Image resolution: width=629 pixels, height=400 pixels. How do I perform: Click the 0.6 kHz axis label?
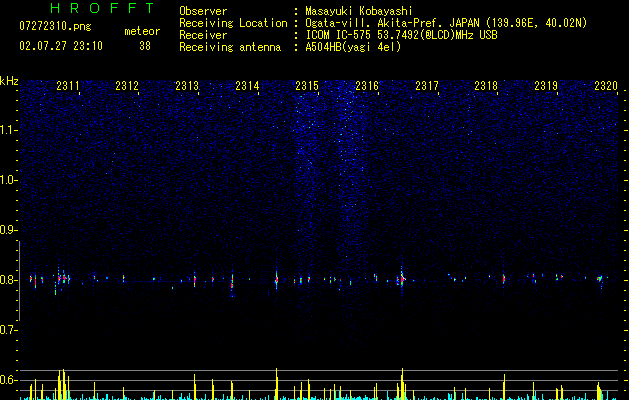click(9, 380)
